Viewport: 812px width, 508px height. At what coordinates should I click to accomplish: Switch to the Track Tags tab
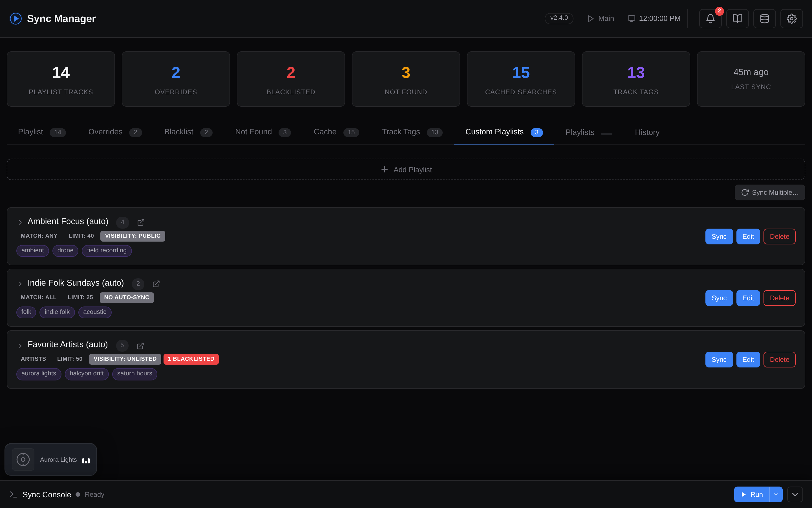412,132
